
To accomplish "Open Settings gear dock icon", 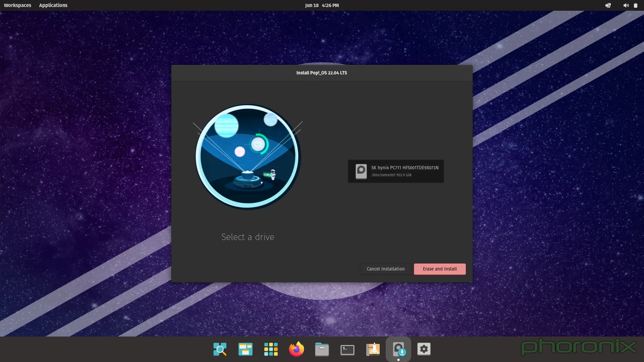I will click(424, 349).
